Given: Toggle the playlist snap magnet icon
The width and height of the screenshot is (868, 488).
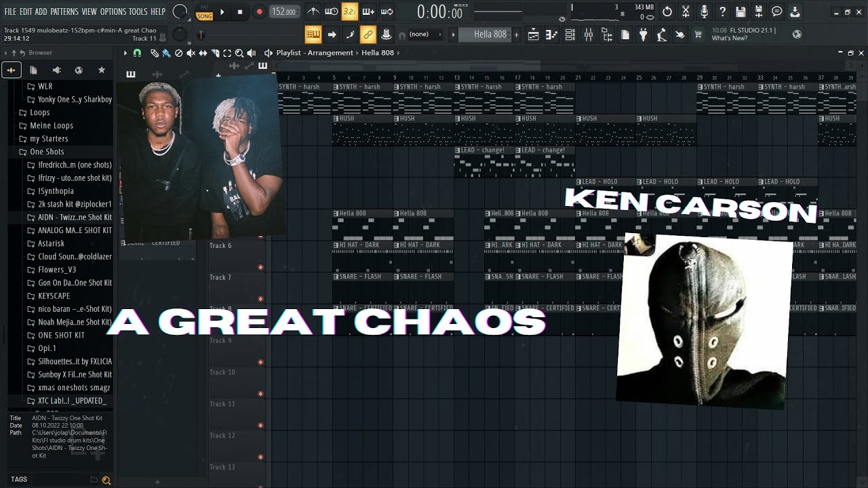Looking at the screenshot, I should coord(137,53).
